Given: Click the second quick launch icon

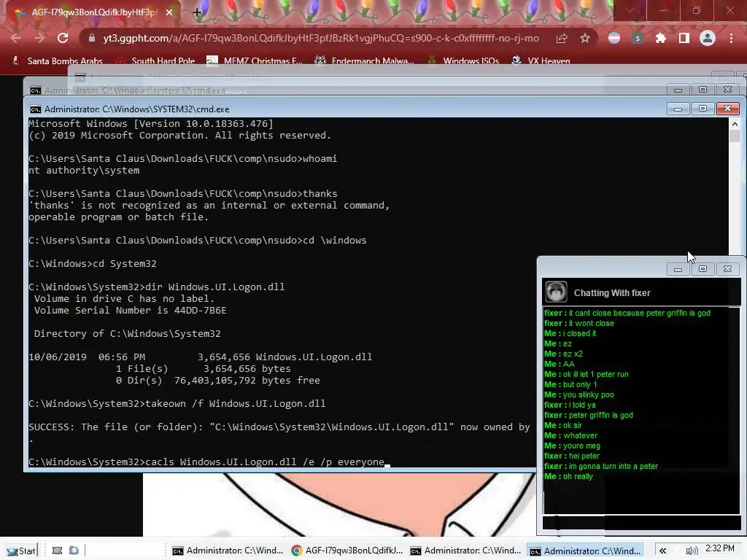Looking at the screenshot, I should coord(74,551).
